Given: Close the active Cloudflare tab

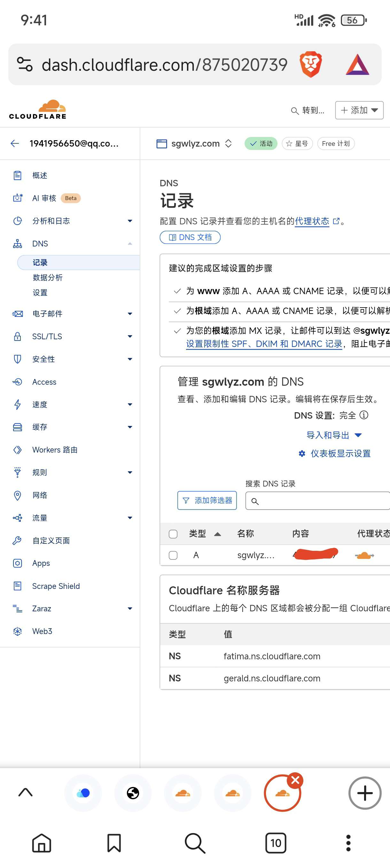Looking at the screenshot, I should [295, 780].
